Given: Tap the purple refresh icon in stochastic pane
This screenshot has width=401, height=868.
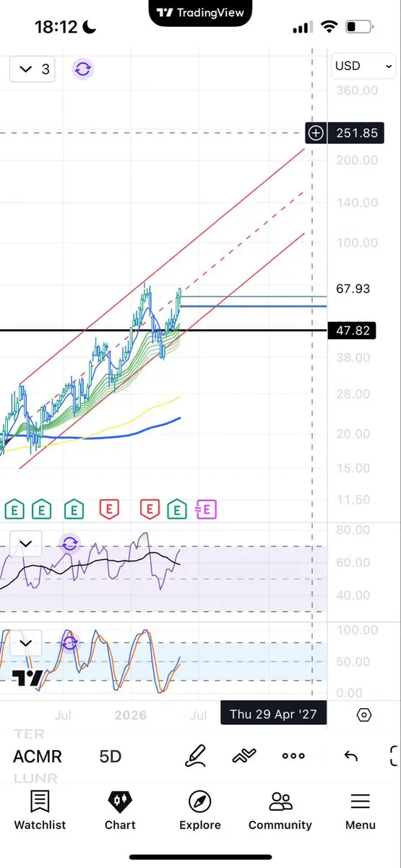Looking at the screenshot, I should coord(69,642).
